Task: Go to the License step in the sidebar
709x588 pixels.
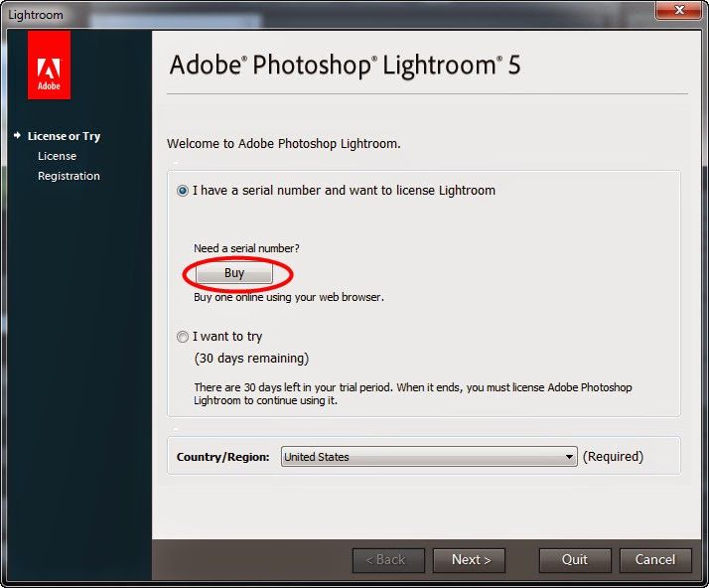Action: 57,156
